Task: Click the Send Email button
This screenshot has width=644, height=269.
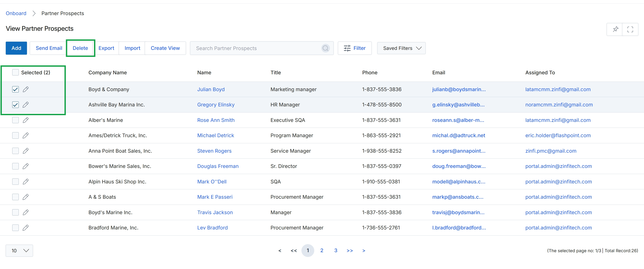Action: [x=49, y=48]
